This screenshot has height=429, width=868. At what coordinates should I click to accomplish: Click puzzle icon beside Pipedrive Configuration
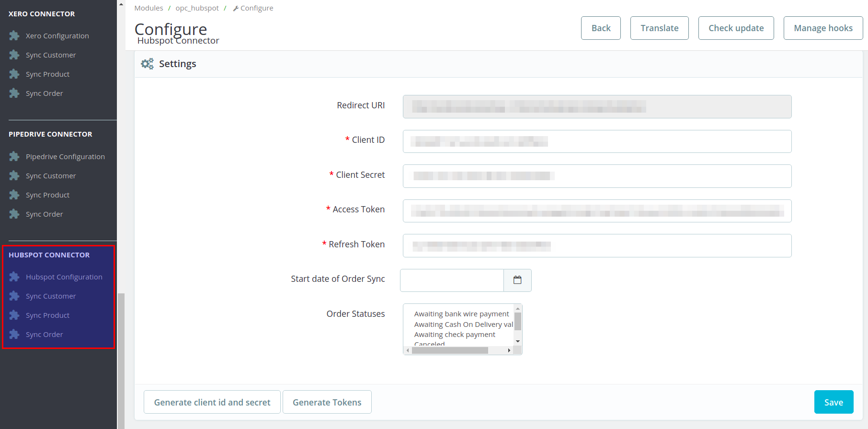click(14, 157)
